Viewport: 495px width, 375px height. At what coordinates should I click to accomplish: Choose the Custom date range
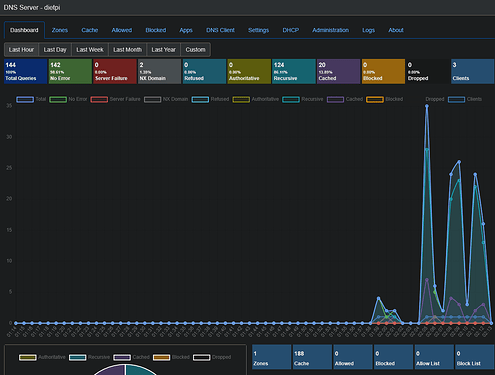click(196, 50)
